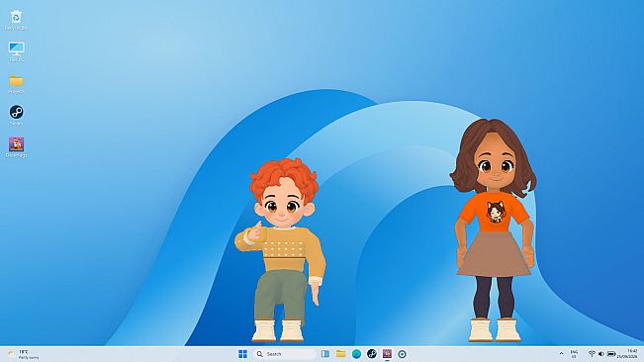Open the Wi-Fi network flyout

pyautogui.click(x=592, y=354)
